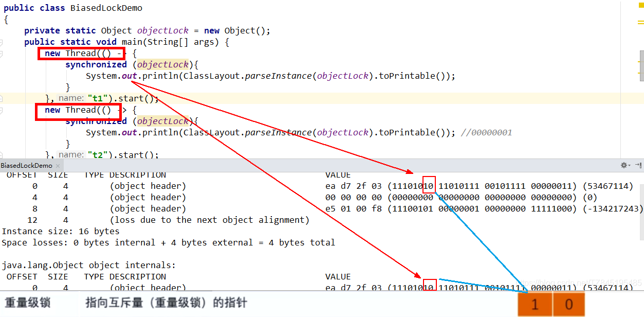Click the orange box labeled 0
The height and width of the screenshot is (317, 644).
pos(569,304)
